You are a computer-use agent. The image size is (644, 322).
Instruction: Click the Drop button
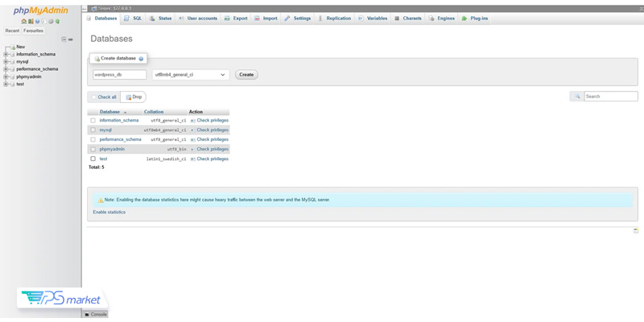(134, 97)
